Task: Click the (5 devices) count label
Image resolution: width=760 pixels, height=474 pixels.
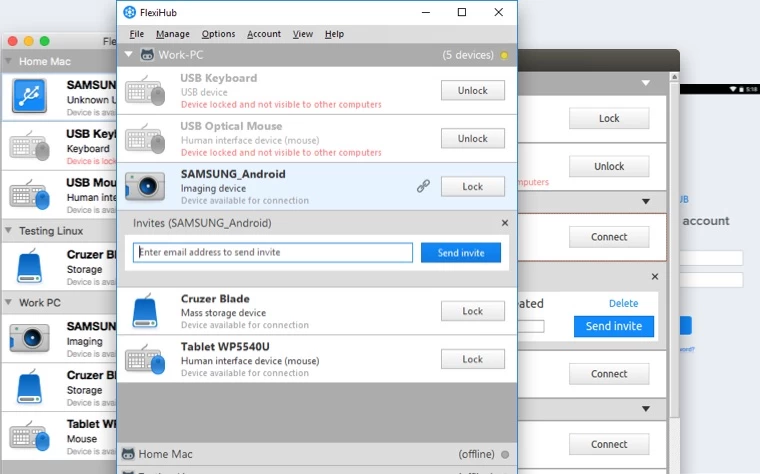Action: pyautogui.click(x=468, y=55)
